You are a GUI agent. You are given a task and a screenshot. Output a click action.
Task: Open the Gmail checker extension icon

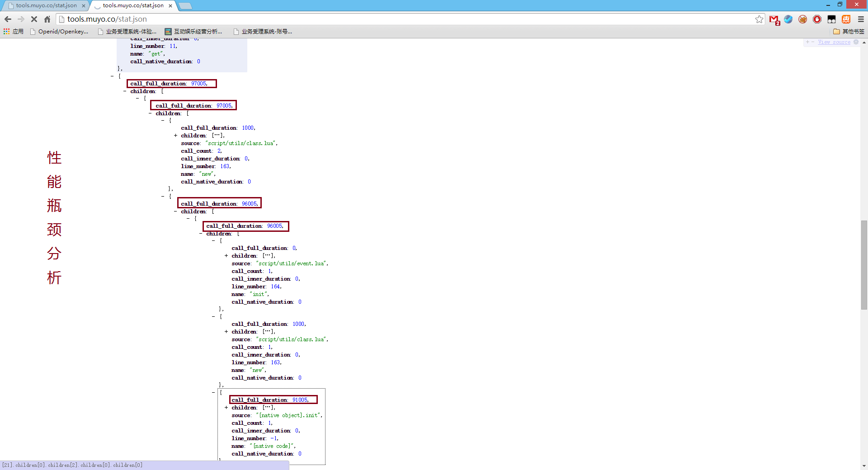[774, 19]
